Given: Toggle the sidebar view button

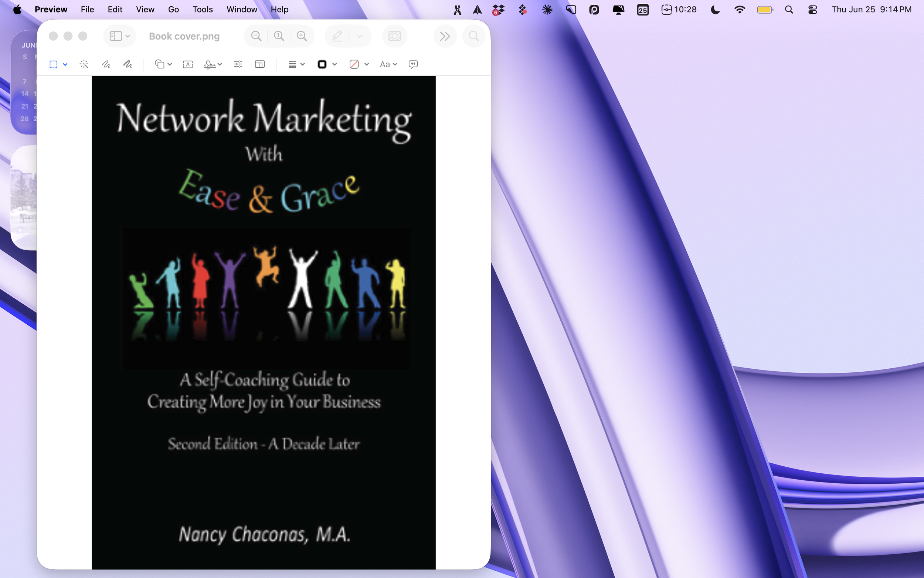Looking at the screenshot, I should (116, 36).
